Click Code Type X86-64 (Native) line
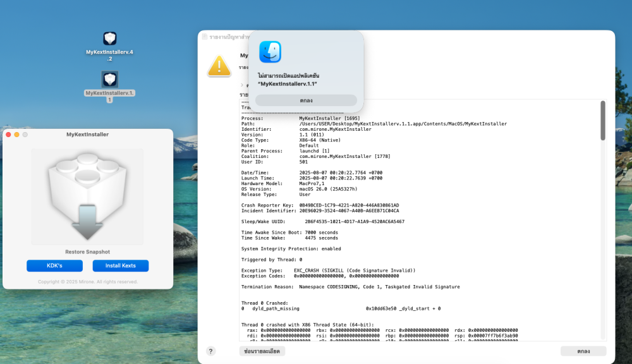The height and width of the screenshot is (364, 632). [291, 140]
